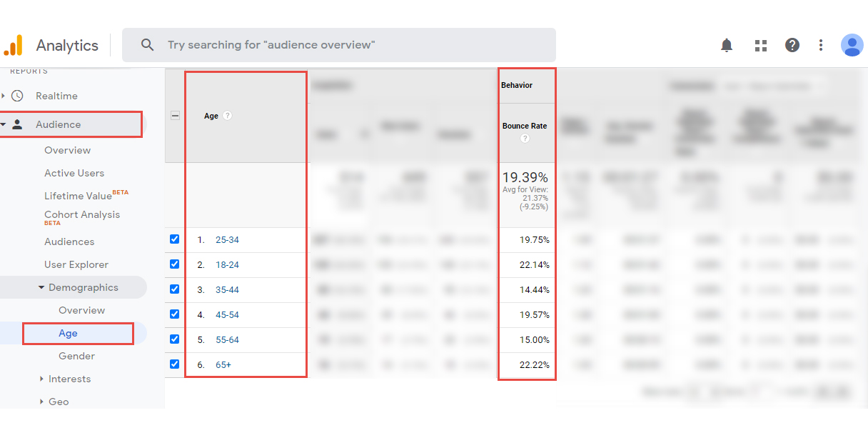Open the Geo menu item
The height and width of the screenshot is (433, 868).
pyautogui.click(x=59, y=402)
